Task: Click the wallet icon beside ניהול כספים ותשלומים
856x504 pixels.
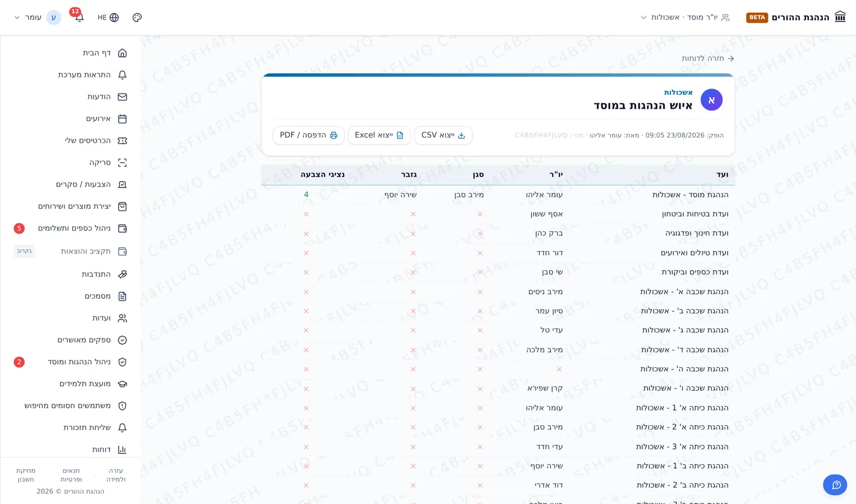Action: (x=122, y=228)
